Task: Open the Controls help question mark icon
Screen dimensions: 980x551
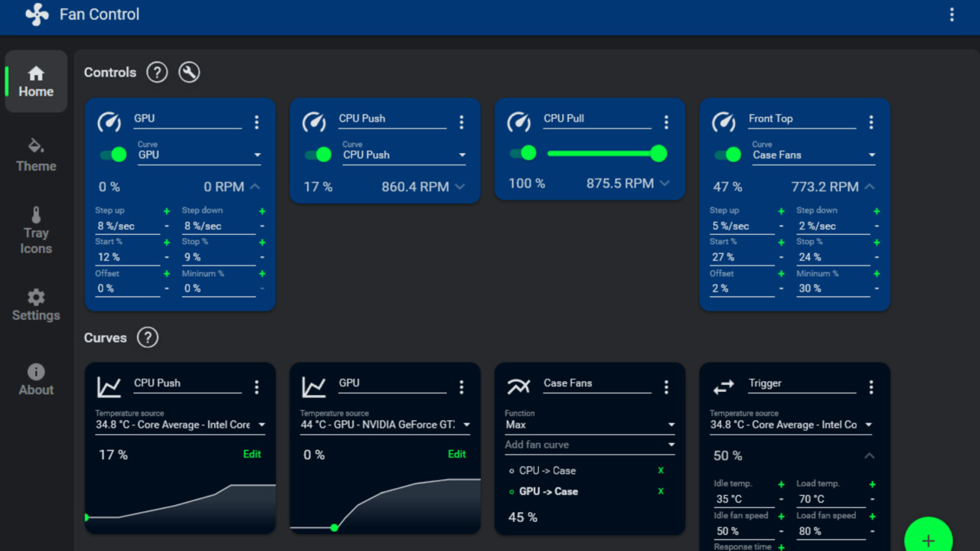Action: click(x=157, y=72)
